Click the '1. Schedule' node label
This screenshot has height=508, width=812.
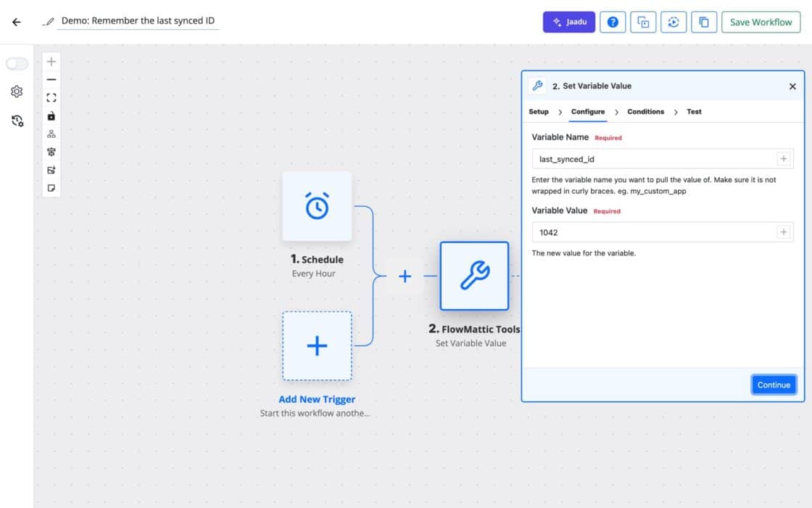[317, 259]
